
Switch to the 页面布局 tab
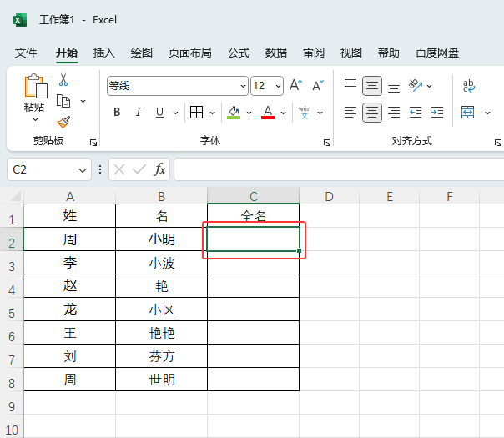coord(190,53)
